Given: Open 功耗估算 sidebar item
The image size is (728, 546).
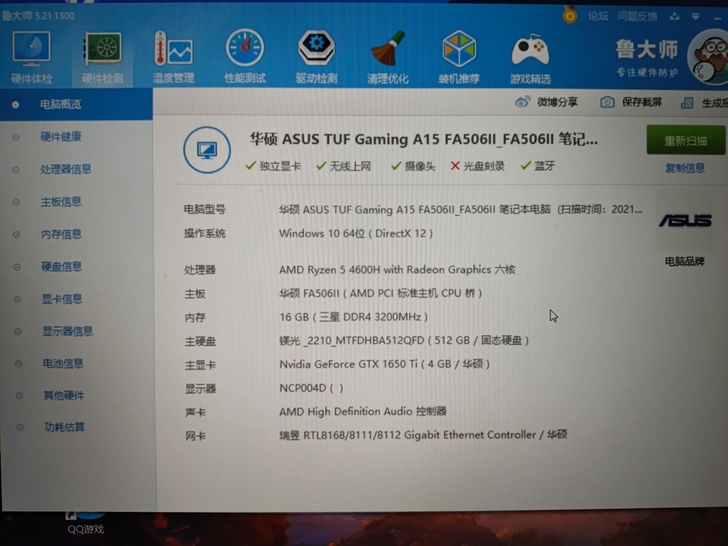Looking at the screenshot, I should coord(64,427).
